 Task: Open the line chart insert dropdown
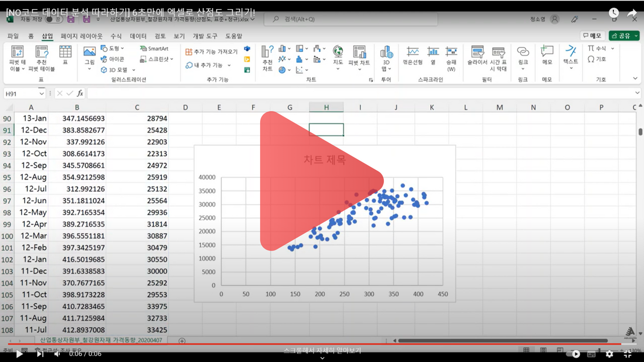click(x=284, y=59)
